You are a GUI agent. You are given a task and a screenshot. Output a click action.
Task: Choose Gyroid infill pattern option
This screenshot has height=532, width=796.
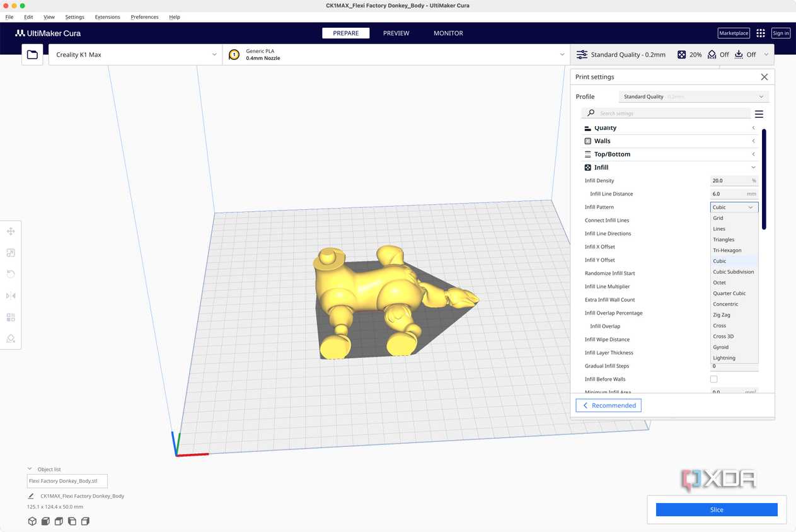pos(734,347)
